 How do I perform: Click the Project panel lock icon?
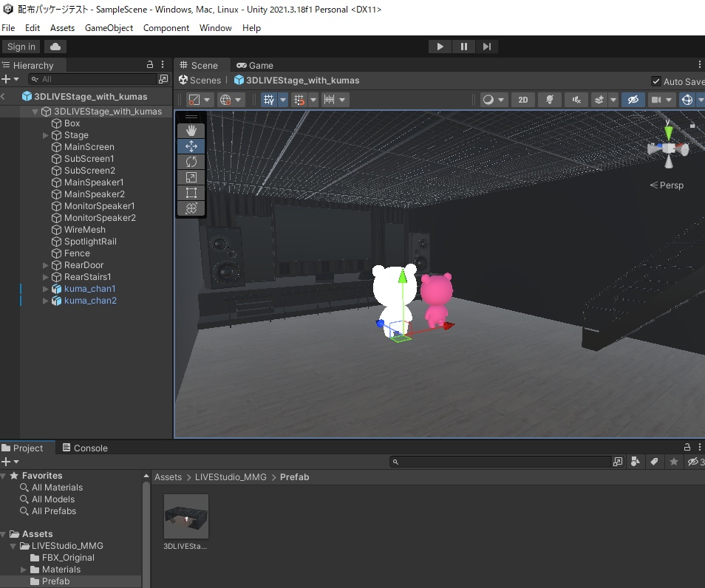(687, 447)
